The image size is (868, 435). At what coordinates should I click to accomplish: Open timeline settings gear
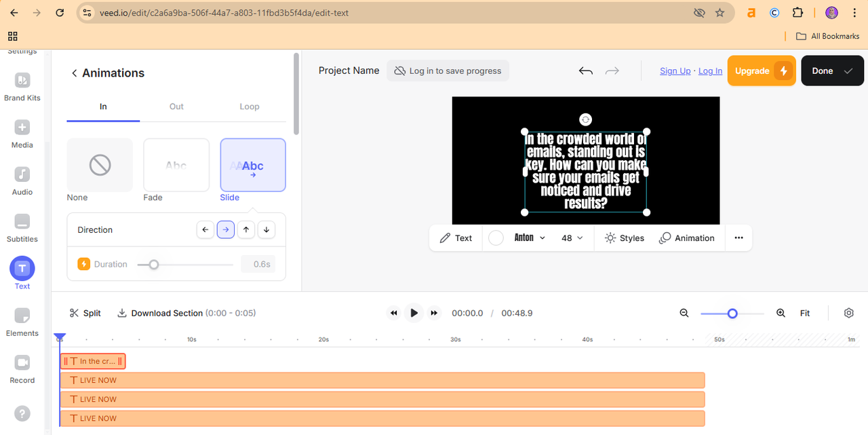click(849, 313)
